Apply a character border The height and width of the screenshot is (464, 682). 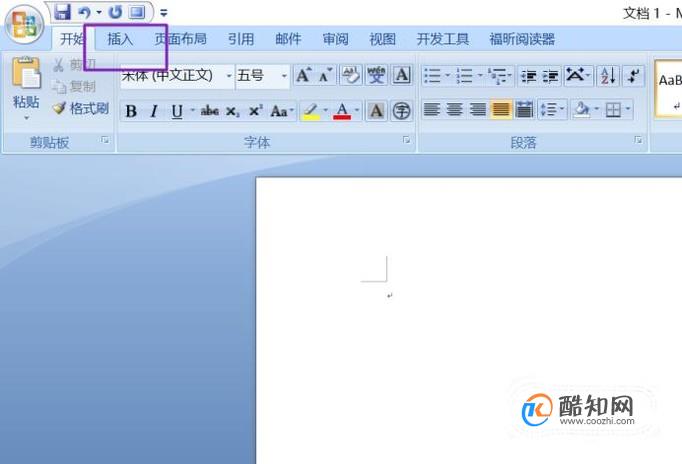click(401, 76)
